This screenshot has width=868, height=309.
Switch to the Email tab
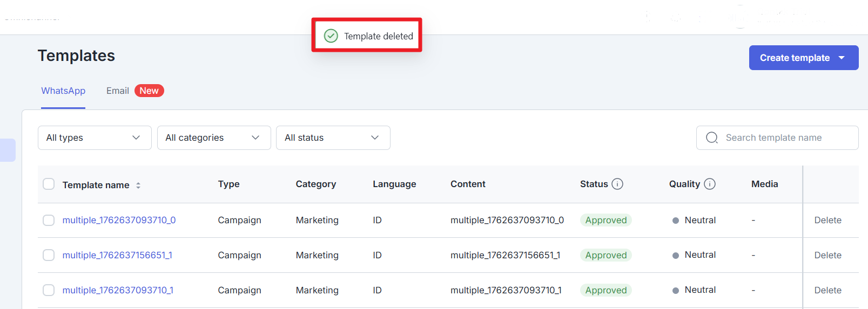click(117, 91)
